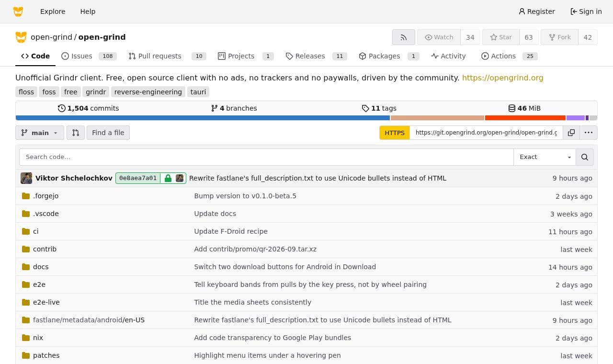The width and height of the screenshot is (613, 364).
Task: Click the compare branches icon button
Action: click(x=76, y=133)
